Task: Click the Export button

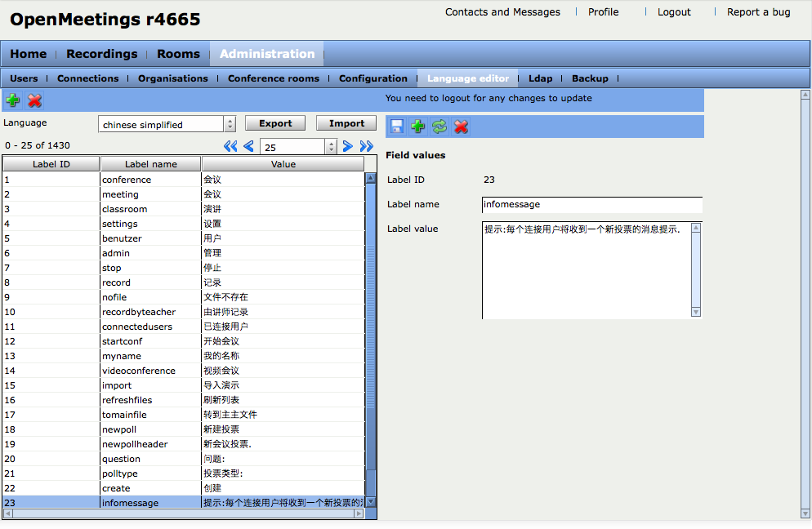Action: pos(275,123)
